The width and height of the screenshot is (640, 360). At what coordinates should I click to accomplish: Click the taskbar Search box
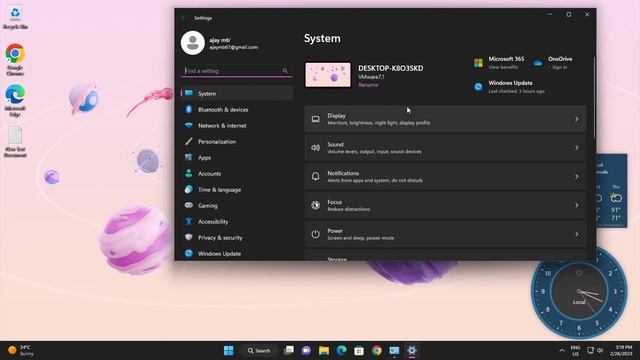coord(259,350)
